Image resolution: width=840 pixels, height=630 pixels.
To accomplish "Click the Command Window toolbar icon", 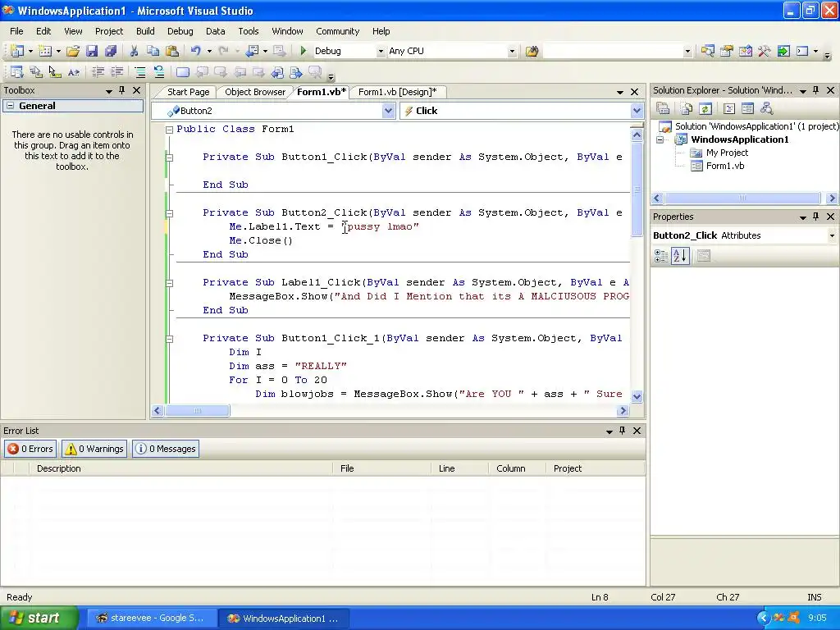I will [x=802, y=51].
